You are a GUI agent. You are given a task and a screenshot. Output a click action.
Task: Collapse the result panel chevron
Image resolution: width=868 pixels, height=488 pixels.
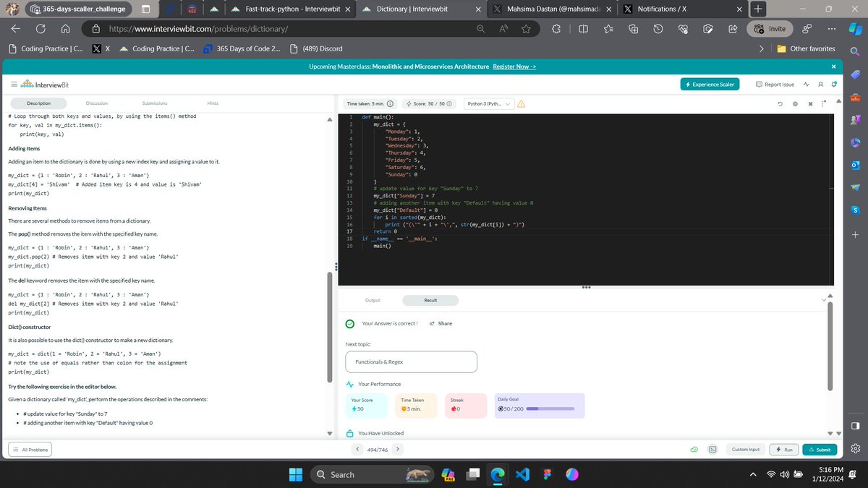(823, 299)
